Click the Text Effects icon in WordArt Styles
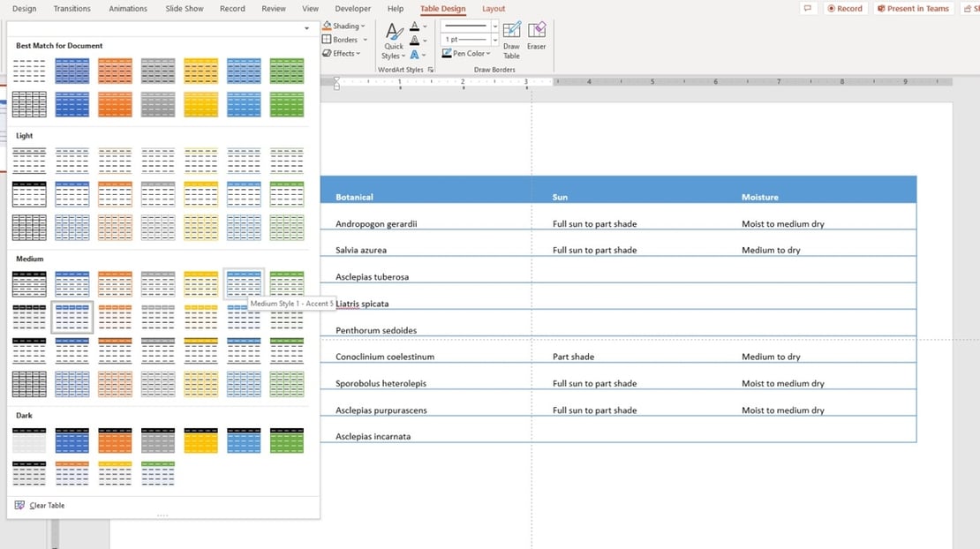Image resolution: width=980 pixels, height=549 pixels. coord(415,55)
